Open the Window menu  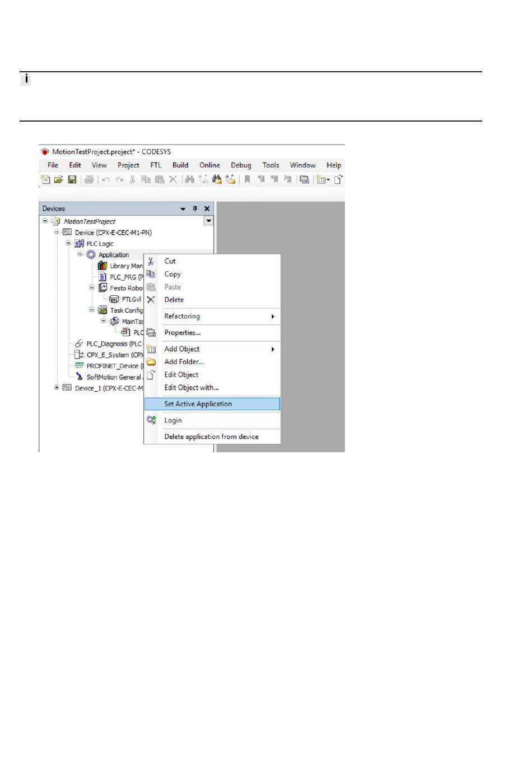click(x=302, y=165)
